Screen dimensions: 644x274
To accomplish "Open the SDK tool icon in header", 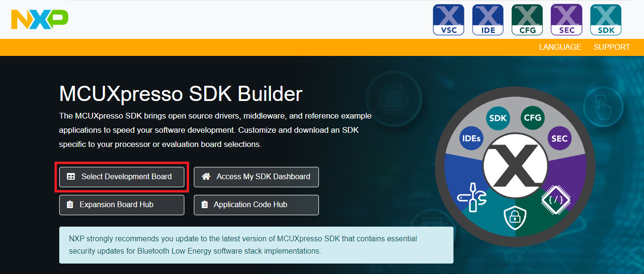I will click(606, 20).
